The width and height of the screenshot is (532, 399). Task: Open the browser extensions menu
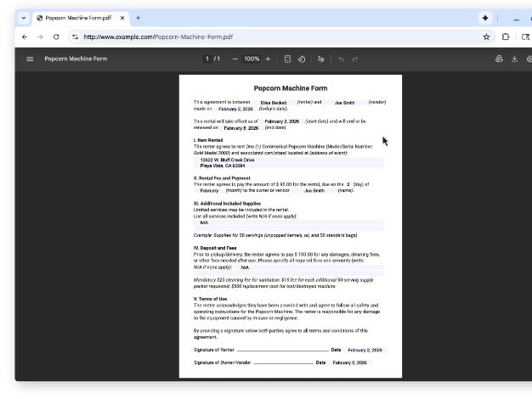[506, 37]
